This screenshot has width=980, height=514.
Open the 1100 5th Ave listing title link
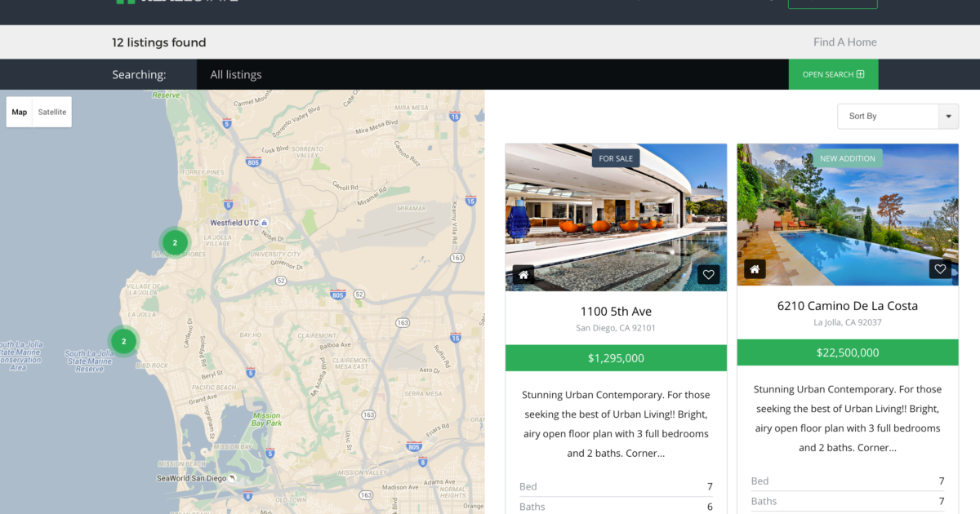click(x=616, y=311)
